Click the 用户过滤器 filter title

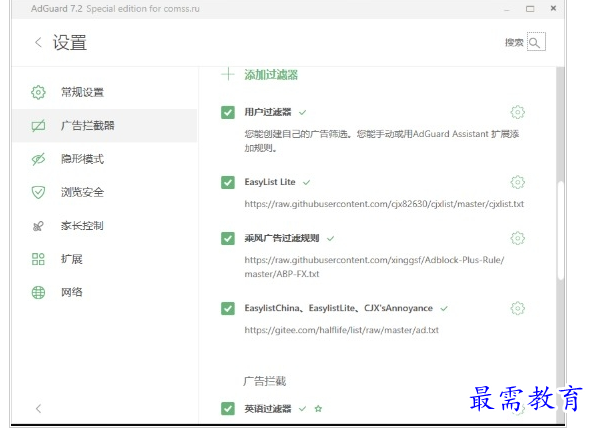pyautogui.click(x=268, y=112)
